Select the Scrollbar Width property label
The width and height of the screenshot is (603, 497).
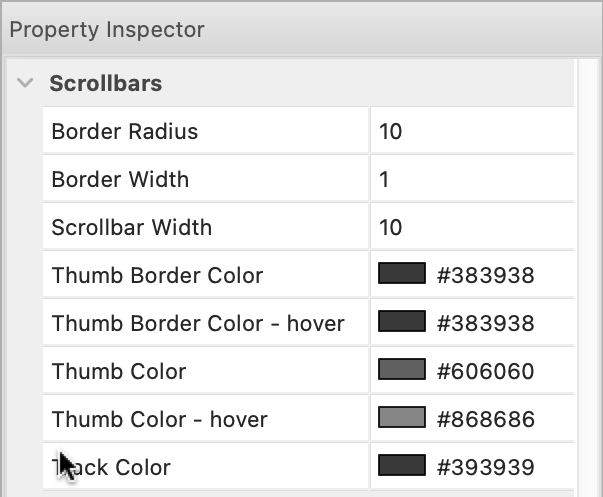pyautogui.click(x=132, y=227)
